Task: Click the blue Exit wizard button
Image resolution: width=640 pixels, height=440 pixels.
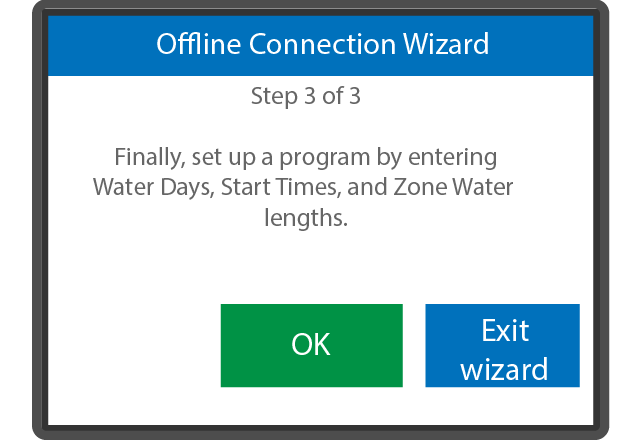Action: tap(502, 345)
